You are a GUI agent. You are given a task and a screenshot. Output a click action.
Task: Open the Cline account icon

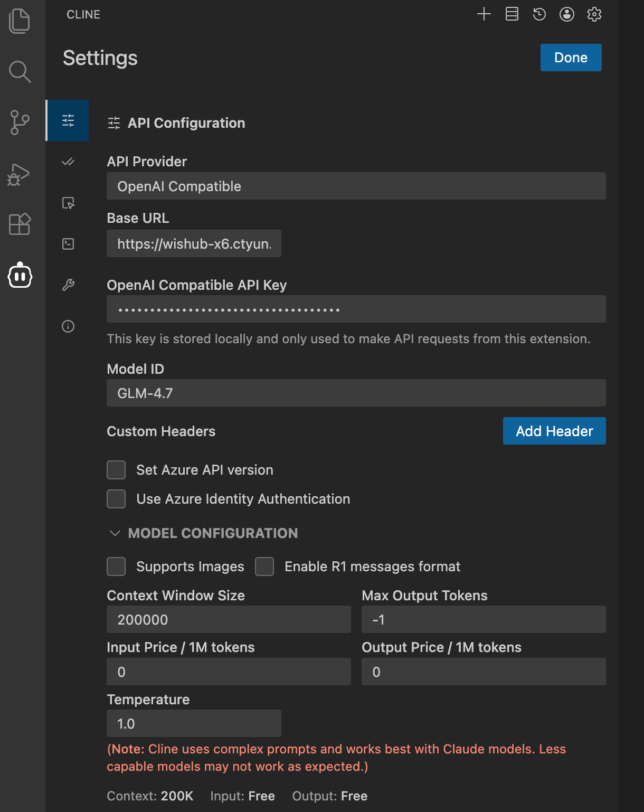pyautogui.click(x=566, y=14)
